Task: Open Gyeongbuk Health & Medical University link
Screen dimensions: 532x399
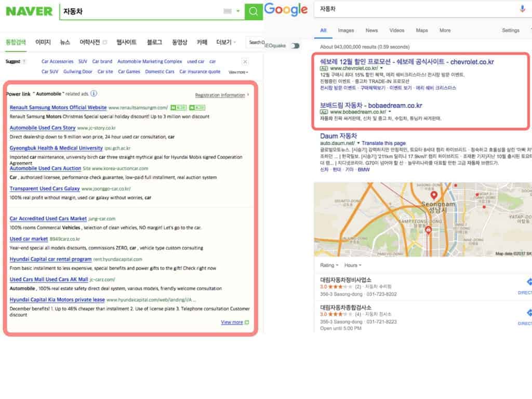Action: [56, 148]
